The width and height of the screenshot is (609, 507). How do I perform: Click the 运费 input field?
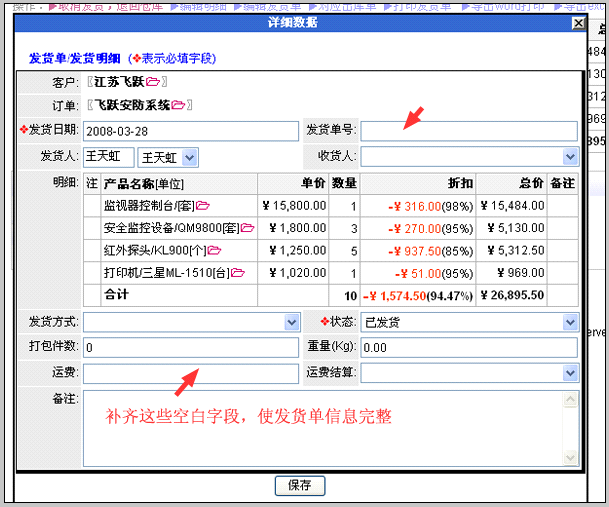(x=190, y=373)
